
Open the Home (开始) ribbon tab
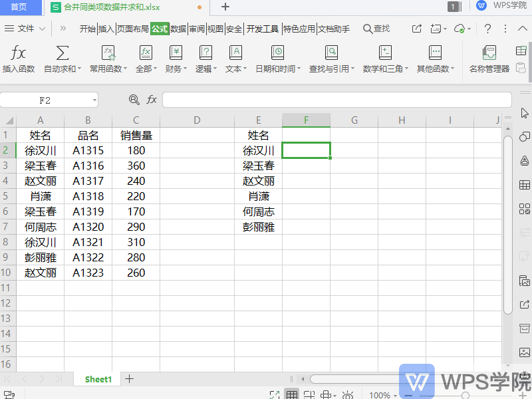(88, 29)
